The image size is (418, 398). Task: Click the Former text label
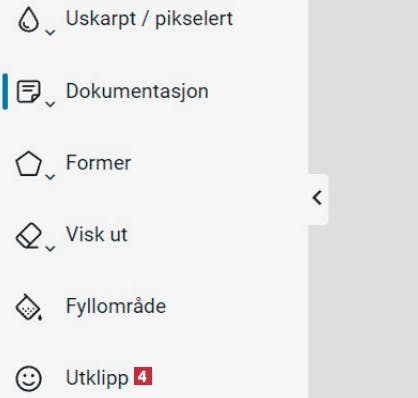[x=98, y=163]
